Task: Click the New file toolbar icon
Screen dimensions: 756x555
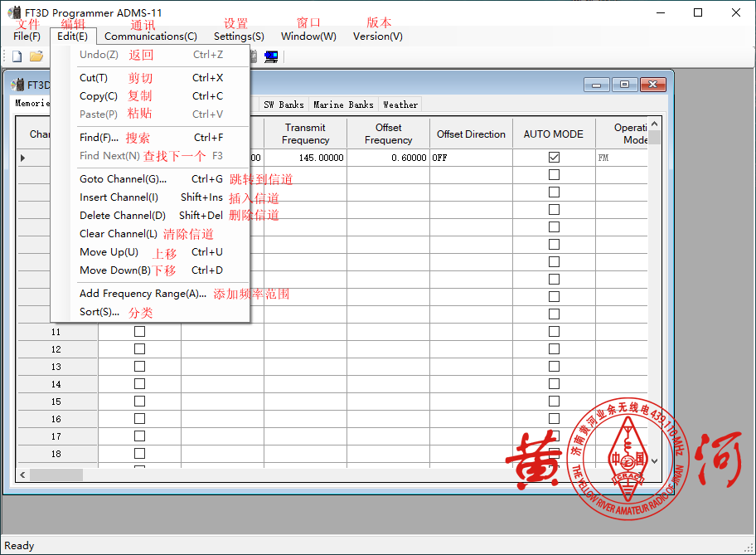Action: (x=17, y=56)
